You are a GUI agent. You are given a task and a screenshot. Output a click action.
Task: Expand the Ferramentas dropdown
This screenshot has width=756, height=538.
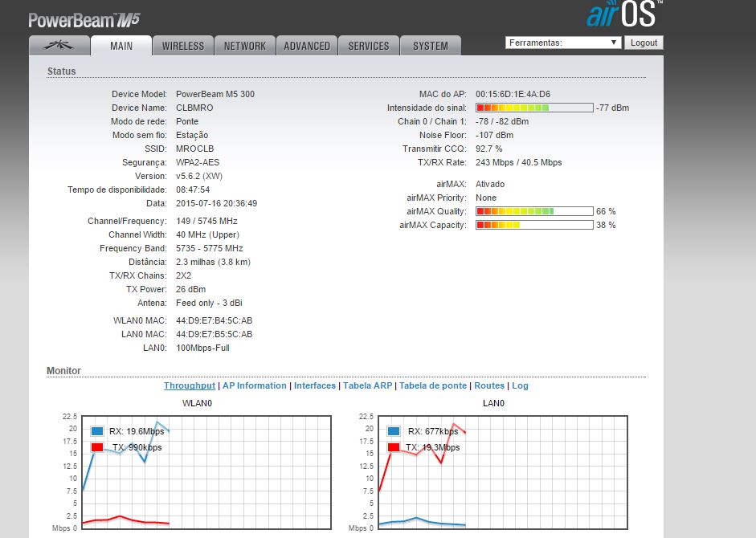point(562,43)
